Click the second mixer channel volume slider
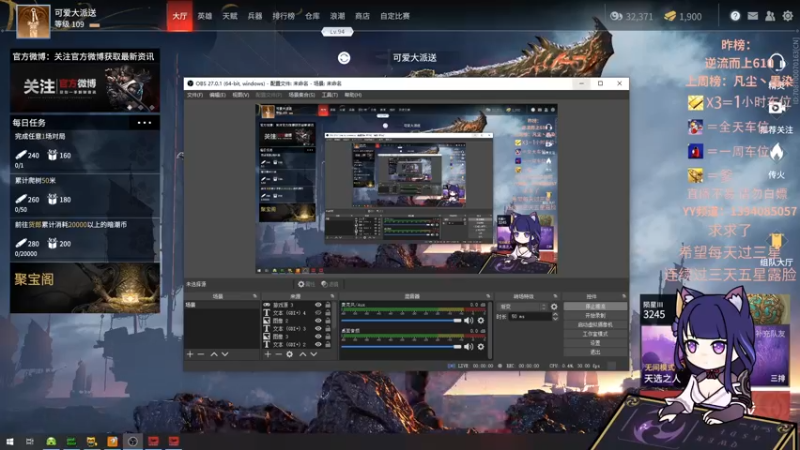The image size is (800, 450). (x=401, y=347)
